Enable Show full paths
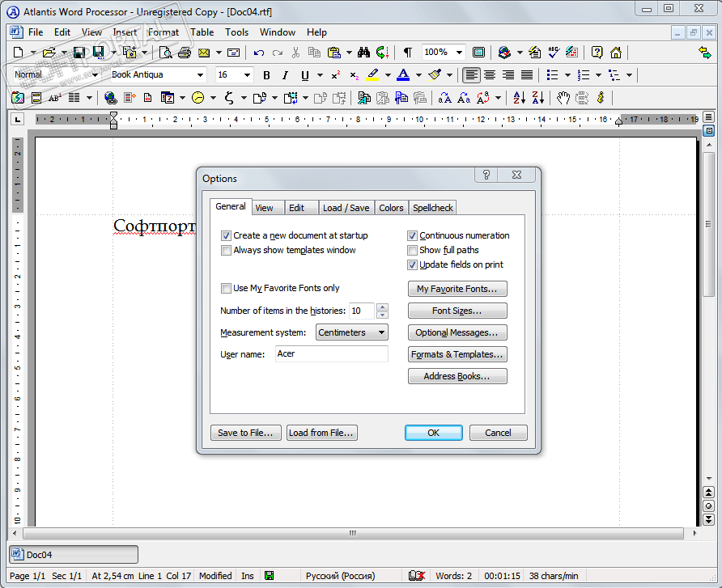The image size is (722, 588). coord(412,250)
